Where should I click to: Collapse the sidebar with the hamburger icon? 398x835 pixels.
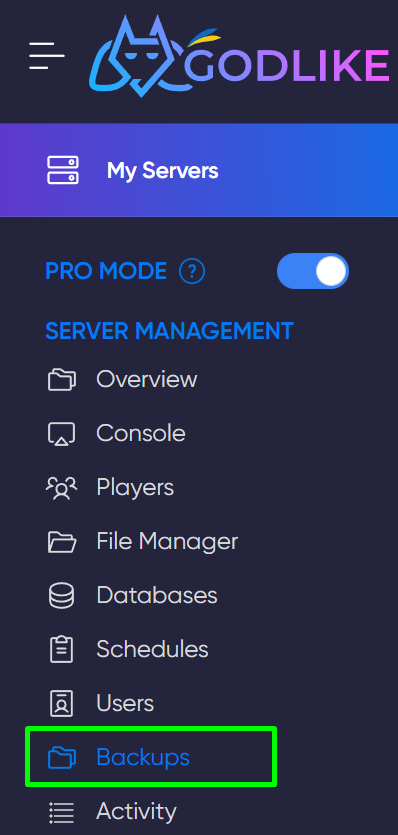coord(47,55)
